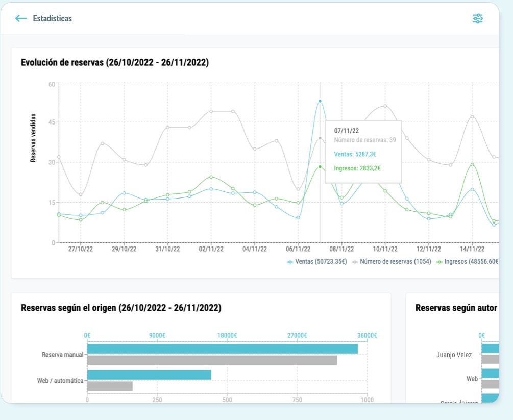Click the blue Ventas point at 29/10/22

point(124,193)
